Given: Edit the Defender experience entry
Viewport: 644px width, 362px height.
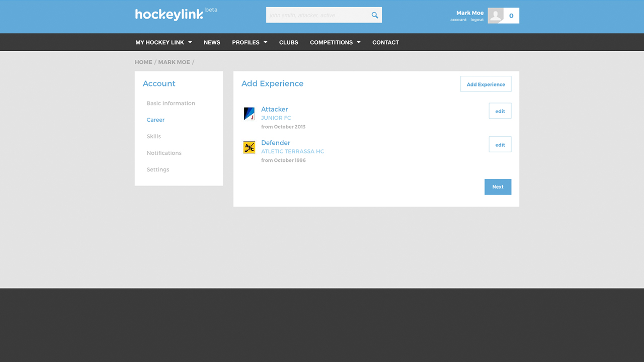Looking at the screenshot, I should click(500, 145).
